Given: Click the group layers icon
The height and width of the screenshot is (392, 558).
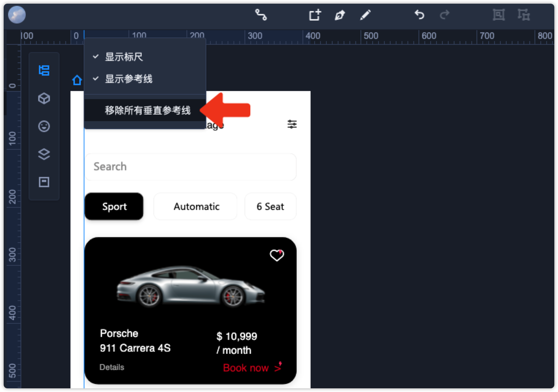Looking at the screenshot, I should click(499, 15).
